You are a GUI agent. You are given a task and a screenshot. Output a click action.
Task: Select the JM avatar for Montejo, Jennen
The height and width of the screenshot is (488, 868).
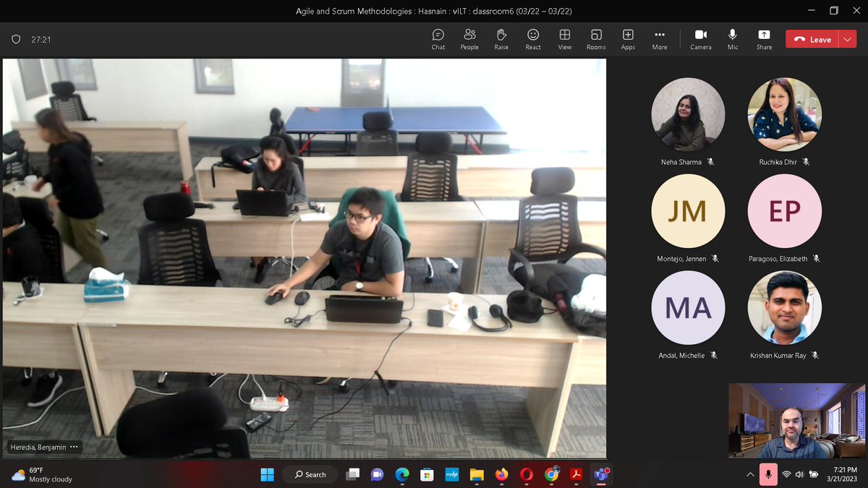pyautogui.click(x=688, y=211)
